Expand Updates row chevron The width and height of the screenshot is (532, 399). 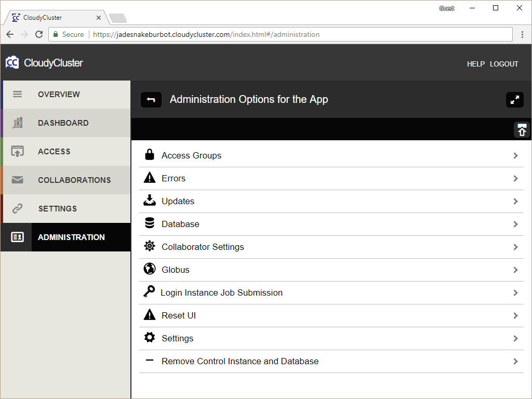click(516, 202)
